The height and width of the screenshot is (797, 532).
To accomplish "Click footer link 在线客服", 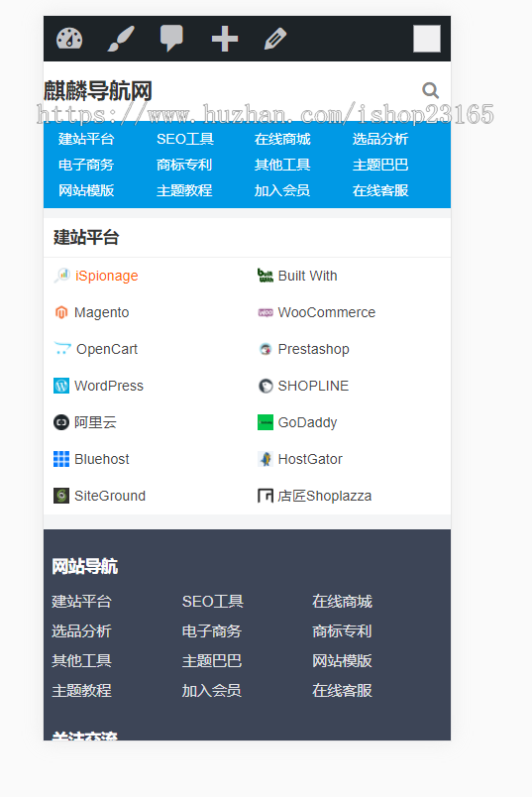I will click(343, 690).
